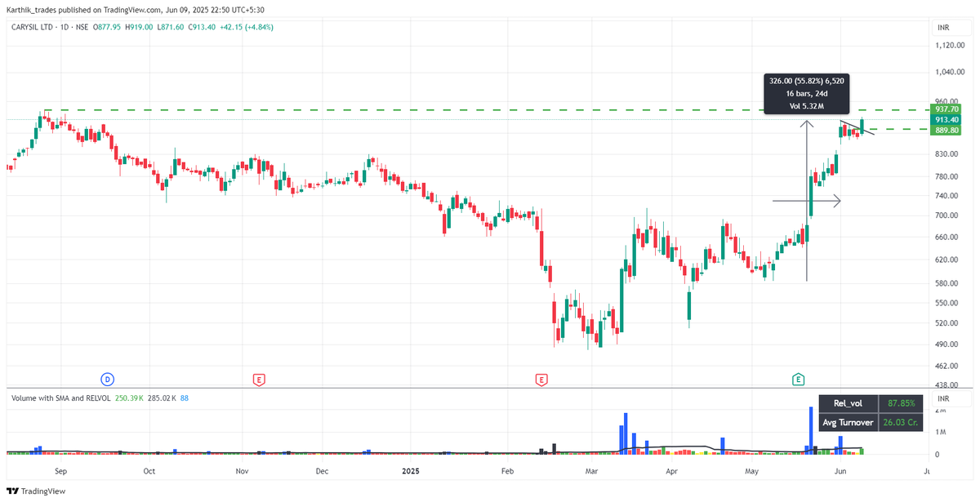
Task: Click the 960.00 price axis label
Action: [x=947, y=101]
